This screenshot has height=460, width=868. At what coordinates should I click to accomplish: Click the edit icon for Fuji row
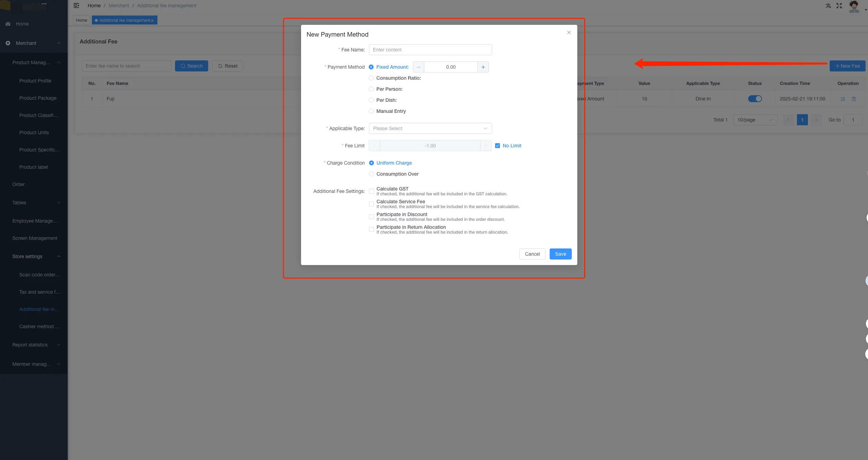pos(842,99)
